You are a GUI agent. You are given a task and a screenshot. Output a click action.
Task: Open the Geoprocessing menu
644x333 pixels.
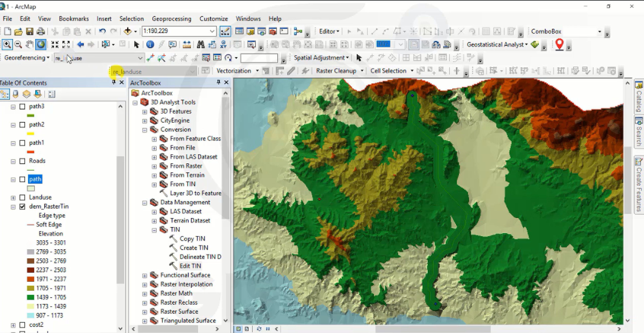pyautogui.click(x=171, y=19)
